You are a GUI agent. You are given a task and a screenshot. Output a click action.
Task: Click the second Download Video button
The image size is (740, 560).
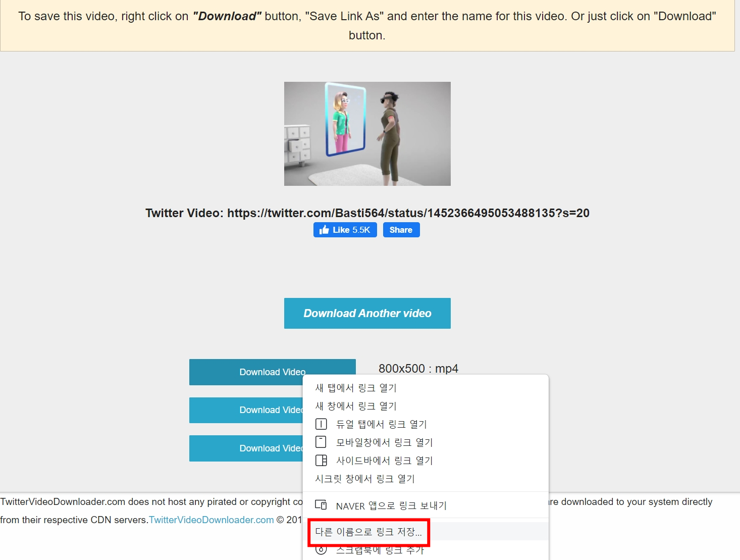(246, 410)
